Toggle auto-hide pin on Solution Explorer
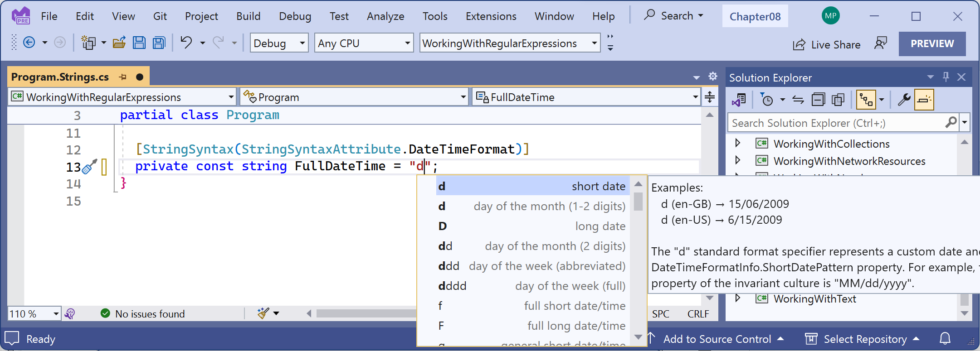980x351 pixels. (946, 77)
